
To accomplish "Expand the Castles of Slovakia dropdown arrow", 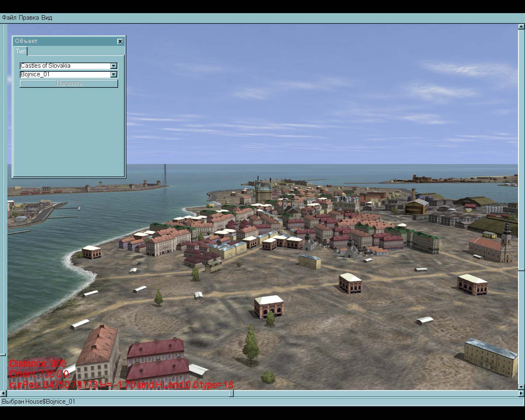I will [x=114, y=66].
